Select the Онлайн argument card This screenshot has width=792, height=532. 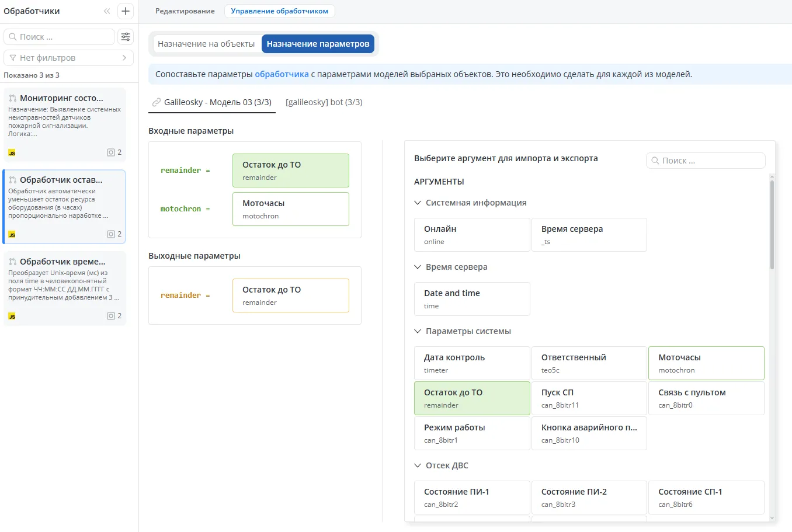[471, 234]
